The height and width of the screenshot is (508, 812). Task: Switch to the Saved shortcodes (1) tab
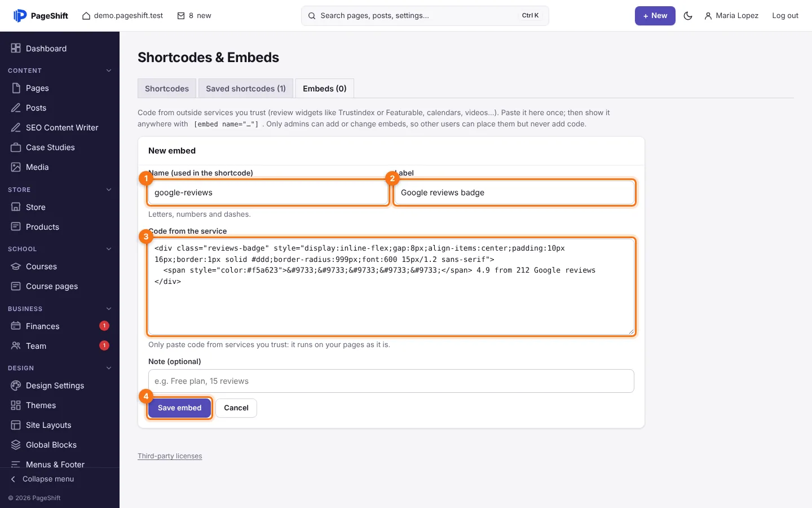[246, 89]
